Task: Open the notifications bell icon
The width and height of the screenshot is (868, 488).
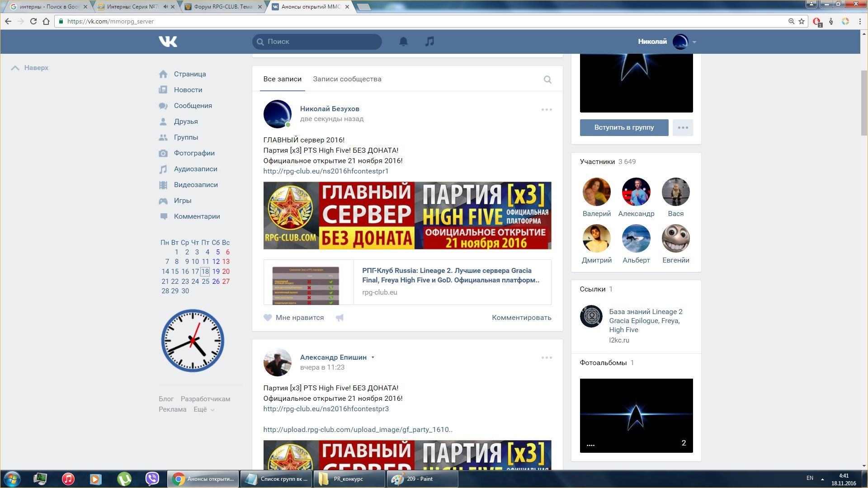Action: click(403, 42)
